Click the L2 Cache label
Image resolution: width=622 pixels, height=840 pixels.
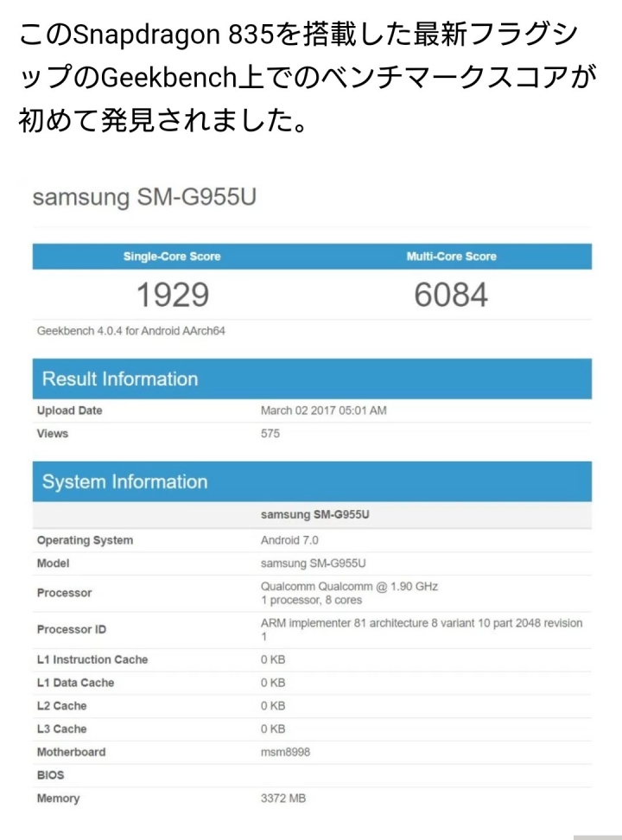pos(61,705)
